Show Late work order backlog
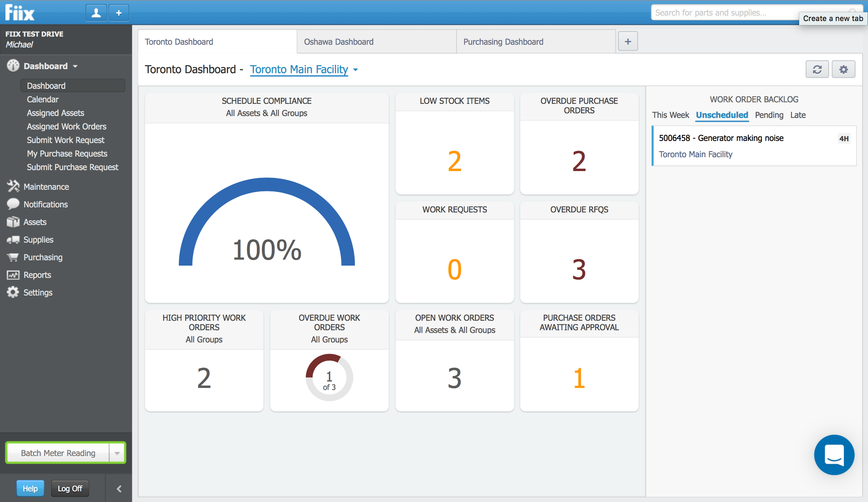 798,115
